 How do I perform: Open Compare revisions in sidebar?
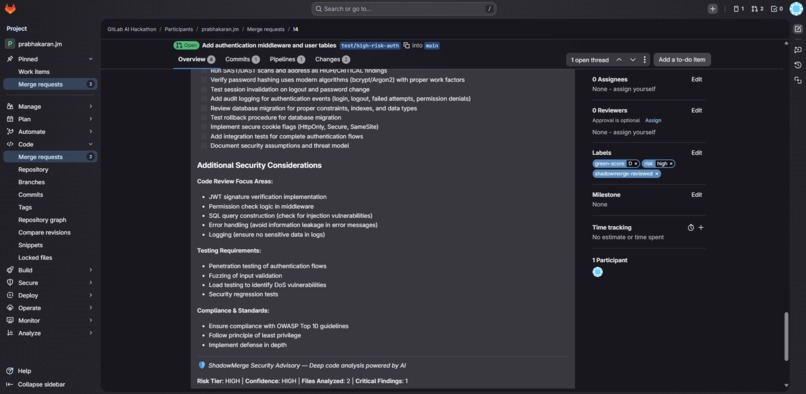44,232
